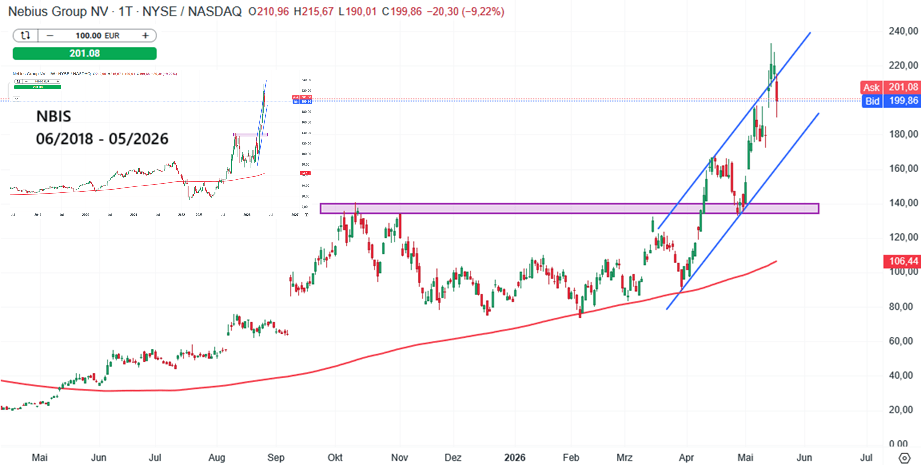Image resolution: width=921 pixels, height=472 pixels.
Task: Click the green 201.08 buy button
Action: point(85,53)
